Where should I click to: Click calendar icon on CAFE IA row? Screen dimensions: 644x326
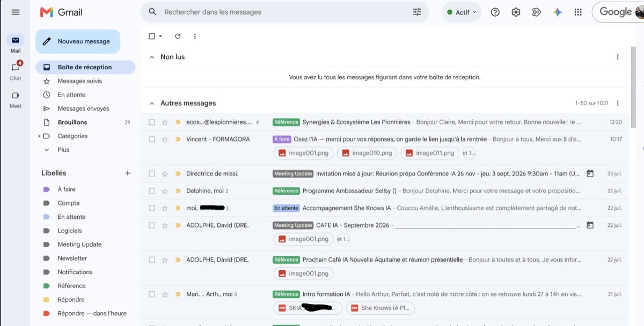pyautogui.click(x=590, y=225)
